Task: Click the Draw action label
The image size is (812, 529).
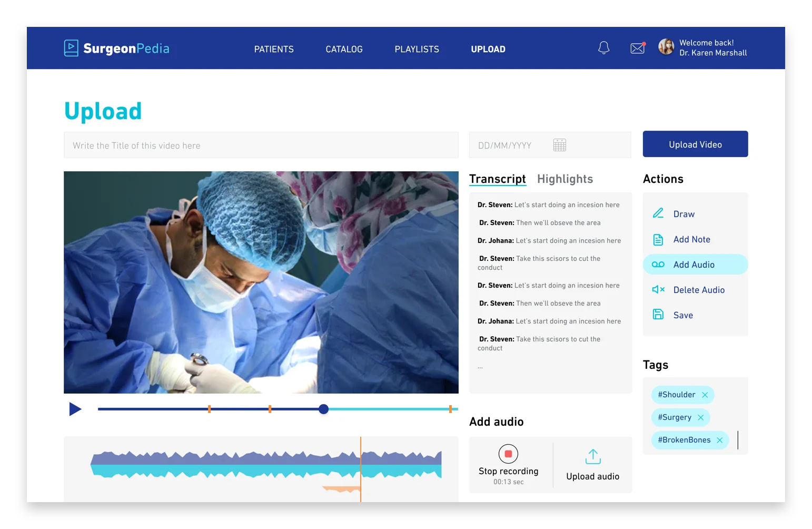Action: [684, 214]
